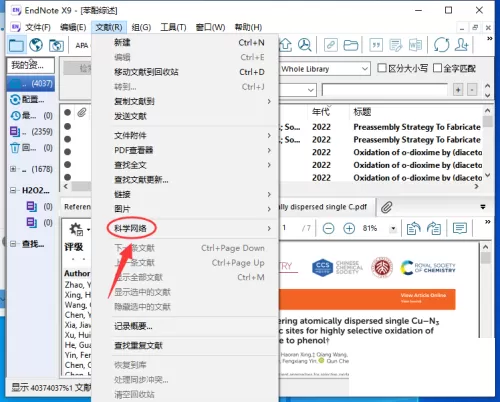Open local library mode folder icon

(x=16, y=45)
